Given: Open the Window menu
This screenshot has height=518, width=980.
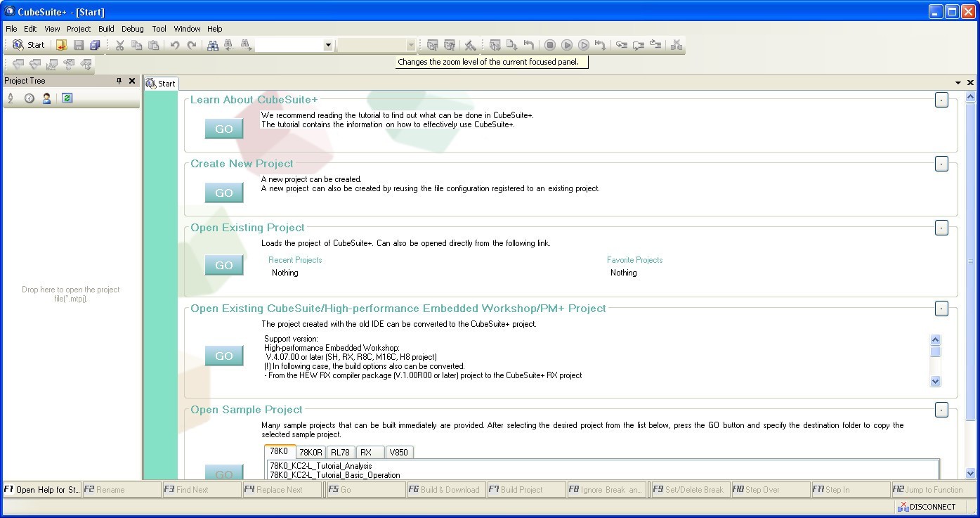Looking at the screenshot, I should coord(187,29).
